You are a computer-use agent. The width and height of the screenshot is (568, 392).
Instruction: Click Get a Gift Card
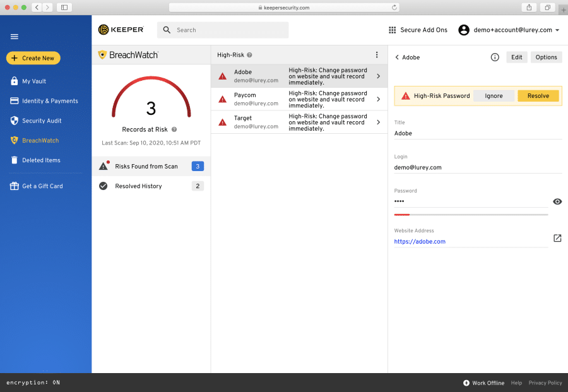pyautogui.click(x=42, y=186)
